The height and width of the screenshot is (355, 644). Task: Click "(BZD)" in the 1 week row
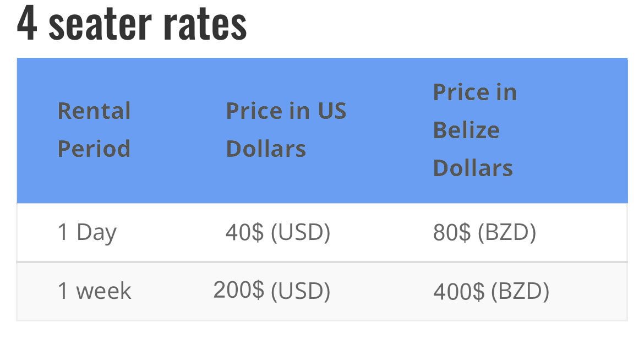point(520,291)
